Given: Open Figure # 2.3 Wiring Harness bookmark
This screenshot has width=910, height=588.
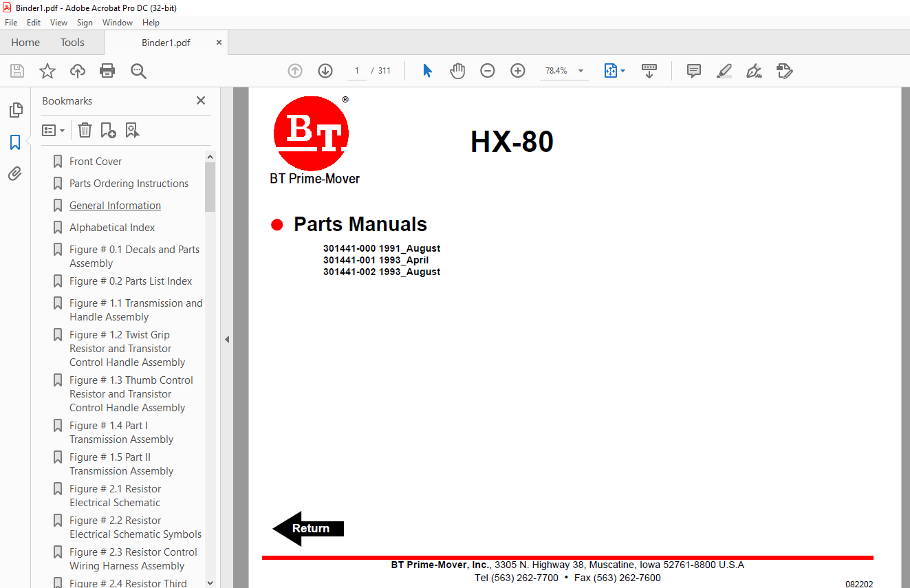Looking at the screenshot, I should (133, 559).
